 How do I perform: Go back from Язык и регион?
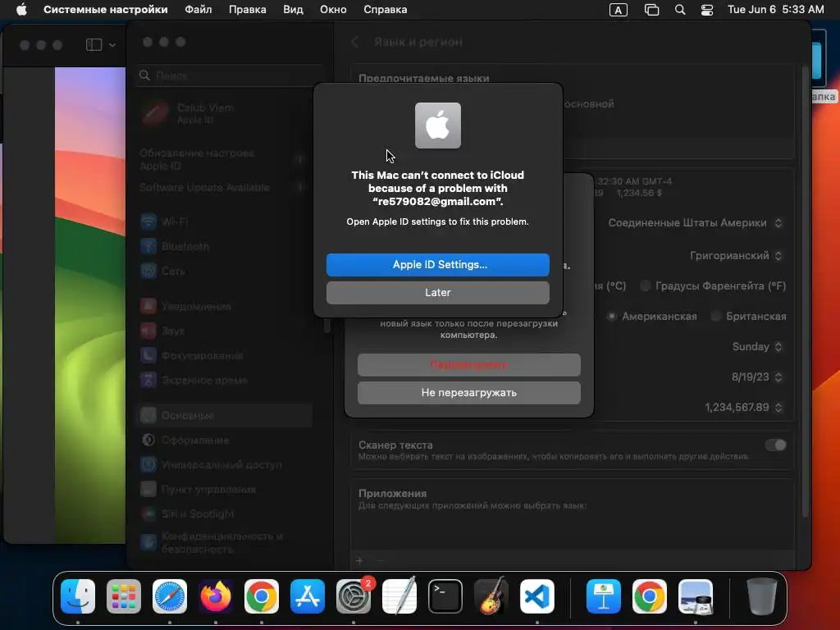pos(354,42)
